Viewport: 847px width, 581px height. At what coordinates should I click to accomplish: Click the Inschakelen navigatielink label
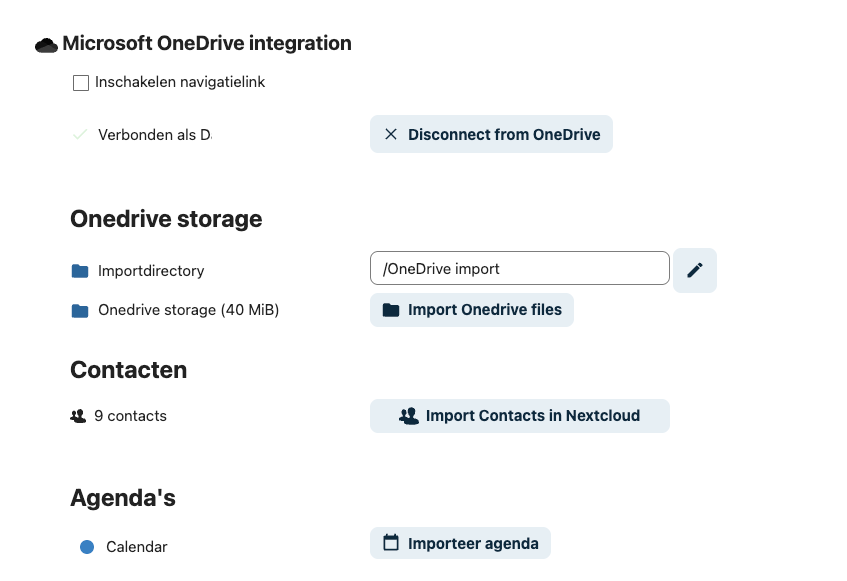tap(180, 82)
